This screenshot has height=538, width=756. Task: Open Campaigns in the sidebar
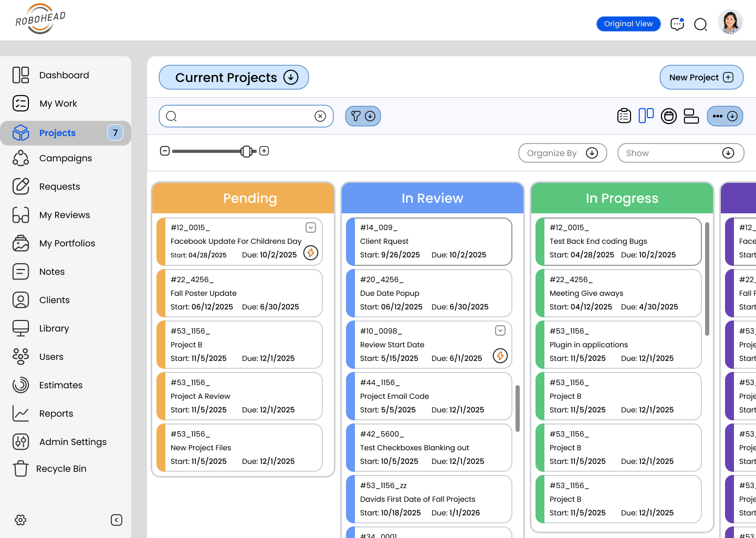(52, 158)
